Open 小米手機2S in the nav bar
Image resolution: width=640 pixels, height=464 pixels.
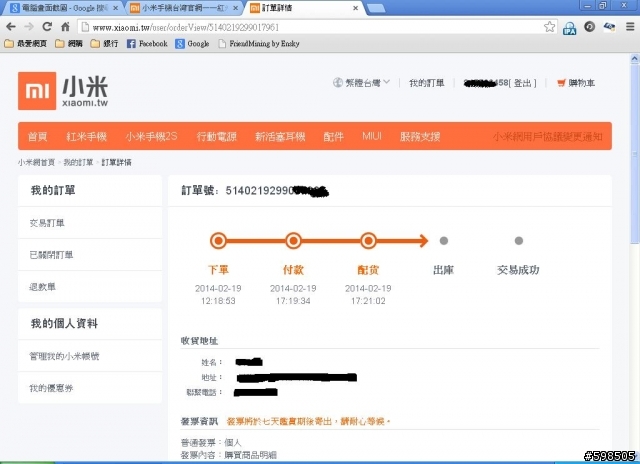coord(151,136)
